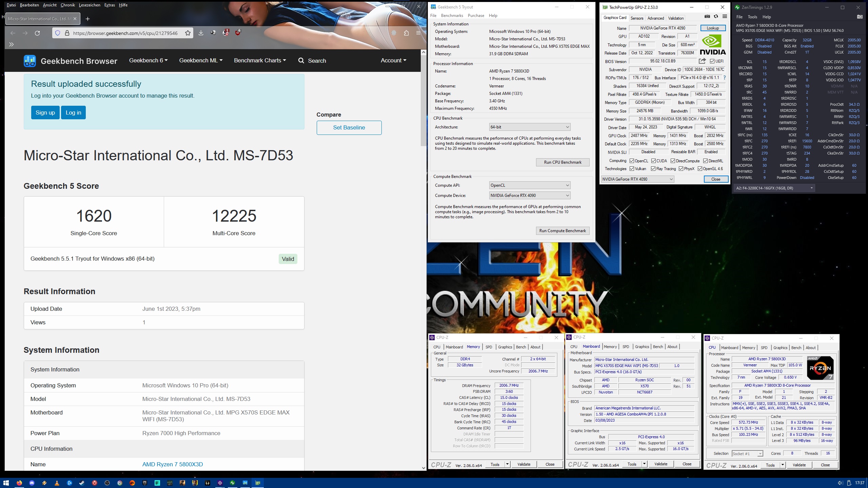Click the Firefox address bar URL

click(125, 33)
